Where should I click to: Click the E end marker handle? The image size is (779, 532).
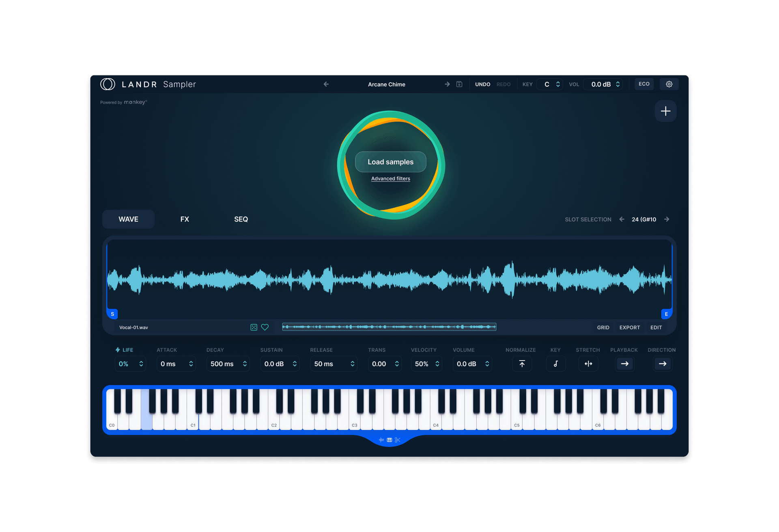[x=666, y=314]
